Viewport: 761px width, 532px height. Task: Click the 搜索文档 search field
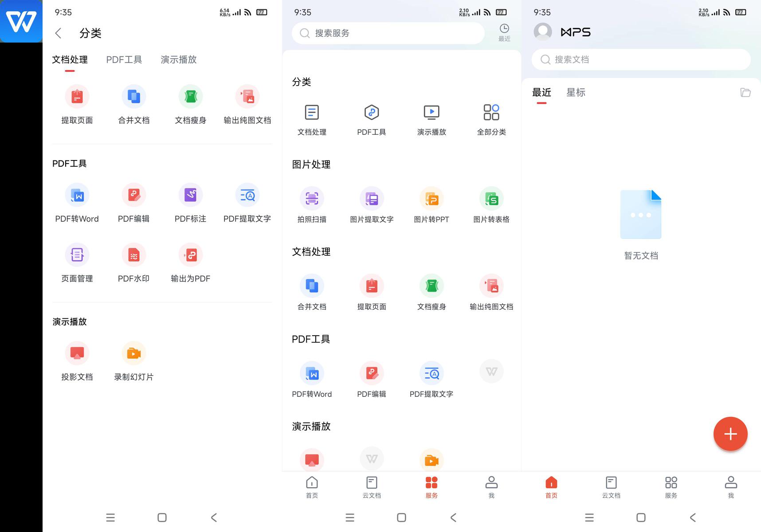[641, 59]
